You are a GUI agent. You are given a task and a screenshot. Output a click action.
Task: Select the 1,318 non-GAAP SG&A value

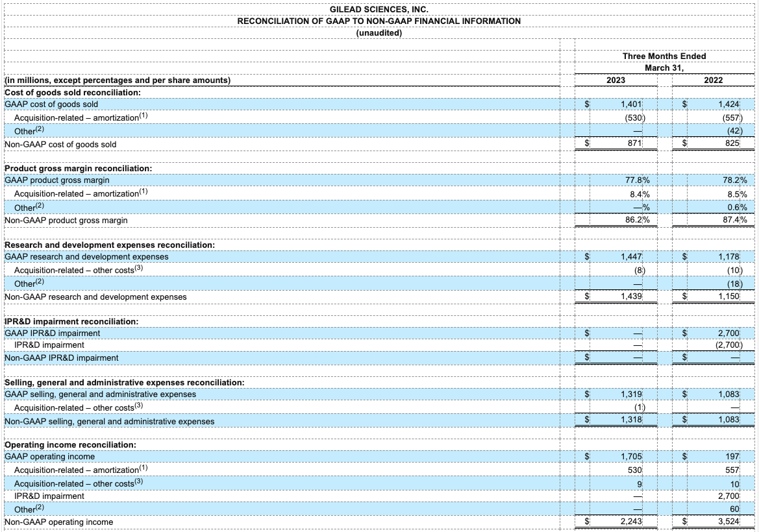click(x=631, y=420)
